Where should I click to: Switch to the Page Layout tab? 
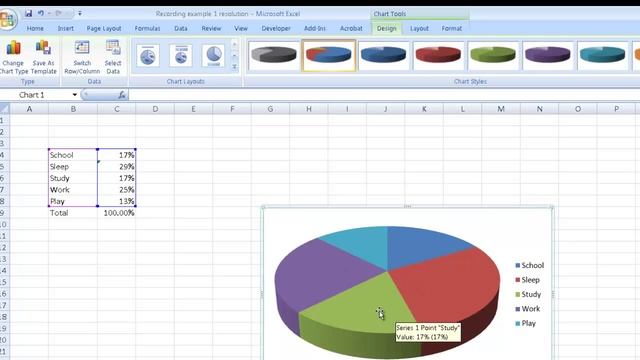tap(104, 28)
